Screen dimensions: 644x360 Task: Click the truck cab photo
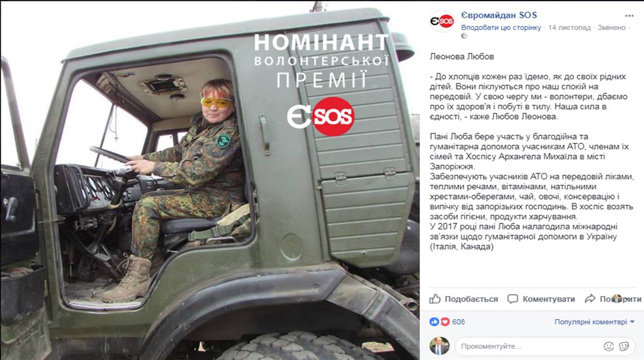pyautogui.click(x=210, y=180)
